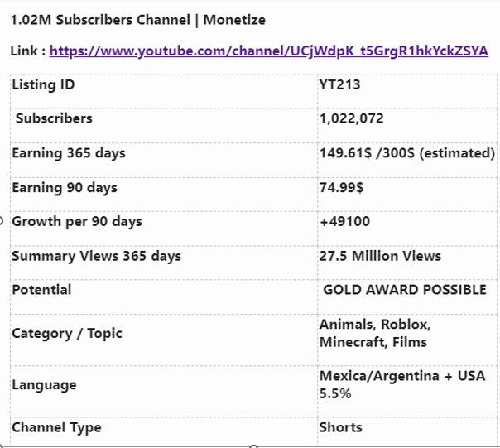Click the '74.99$' earnings value cell
Screen dimensions: 500x448
(341, 188)
